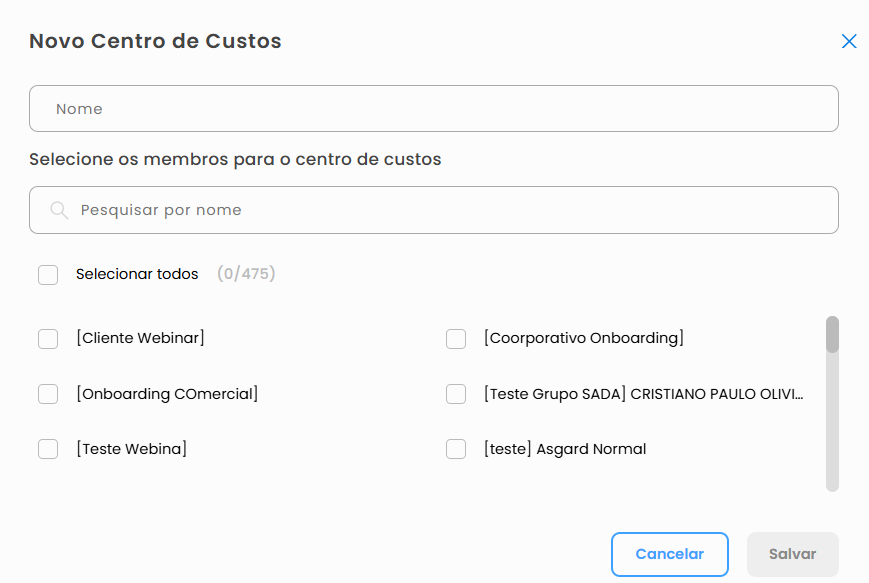Click the Salvar button
Image resolution: width=869 pixels, height=583 pixels.
coord(792,554)
